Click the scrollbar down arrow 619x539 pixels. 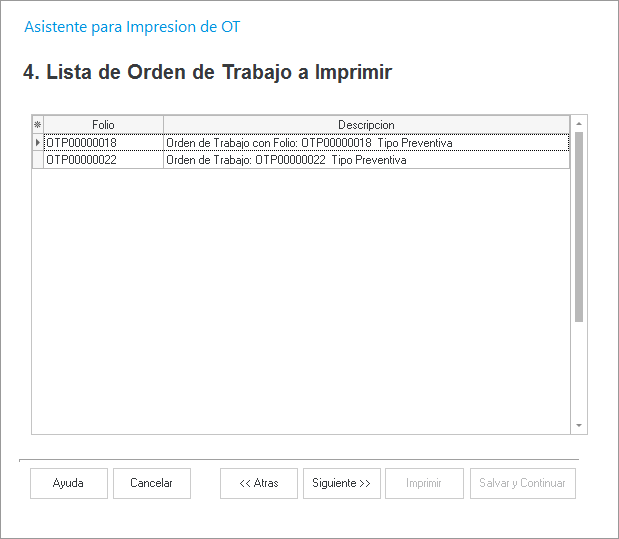coord(579,425)
